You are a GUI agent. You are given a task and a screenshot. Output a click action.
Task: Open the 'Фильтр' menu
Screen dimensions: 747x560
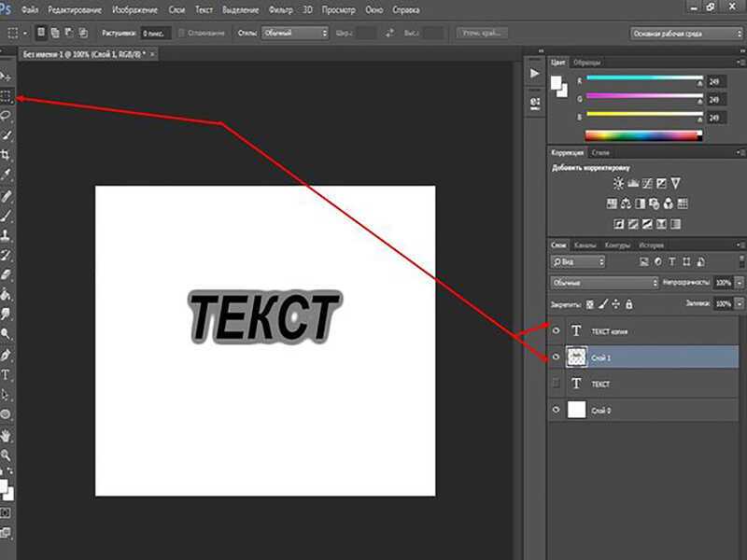tap(280, 9)
